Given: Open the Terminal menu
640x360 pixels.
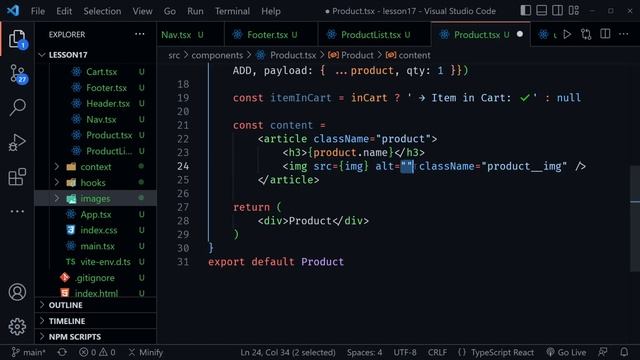Looking at the screenshot, I should (x=232, y=11).
